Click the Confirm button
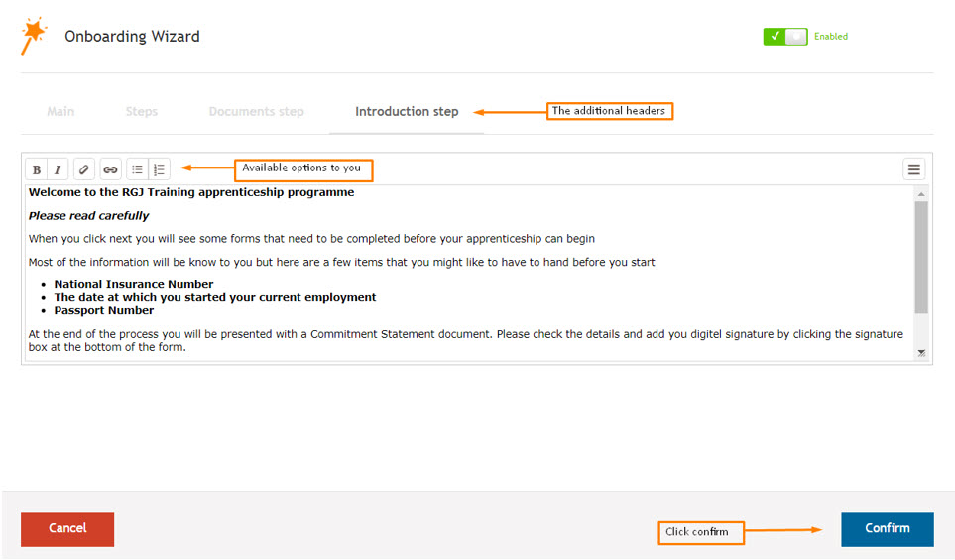This screenshot has width=955, height=560. pyautogui.click(x=888, y=529)
